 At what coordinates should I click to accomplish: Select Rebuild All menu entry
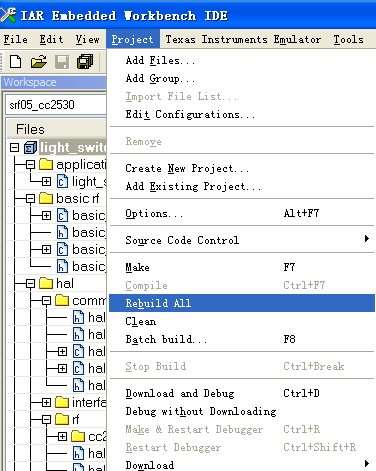pyautogui.click(x=242, y=303)
